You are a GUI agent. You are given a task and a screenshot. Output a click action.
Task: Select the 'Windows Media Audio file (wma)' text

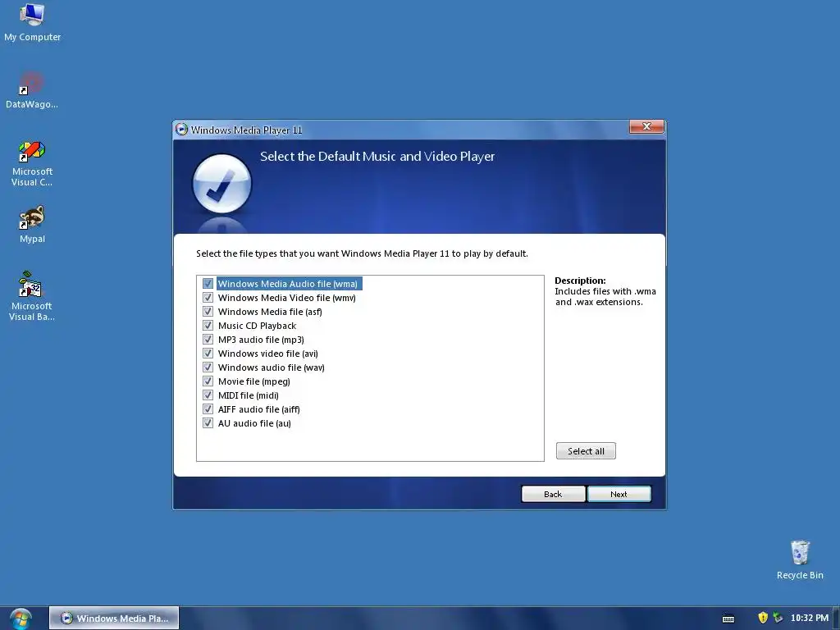pyautogui.click(x=288, y=284)
